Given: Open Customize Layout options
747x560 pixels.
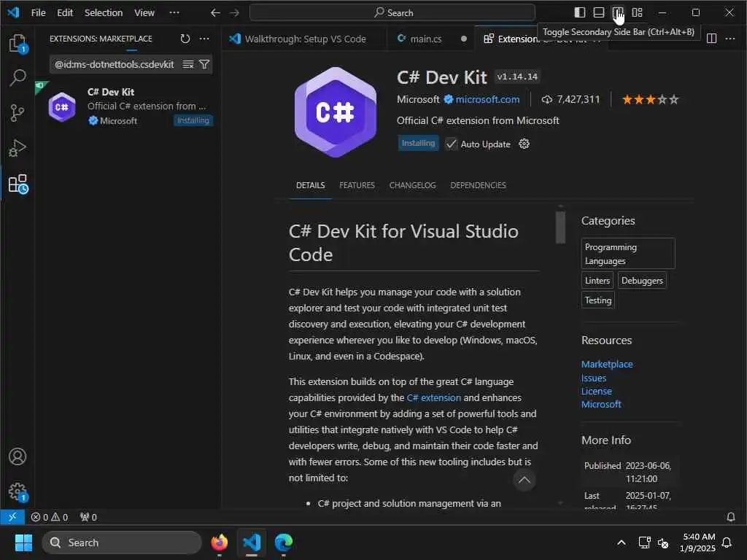Looking at the screenshot, I should pyautogui.click(x=637, y=12).
